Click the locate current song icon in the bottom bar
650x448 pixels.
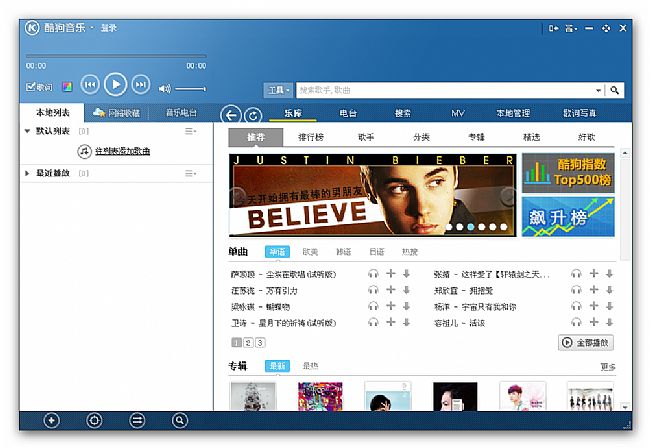94,420
